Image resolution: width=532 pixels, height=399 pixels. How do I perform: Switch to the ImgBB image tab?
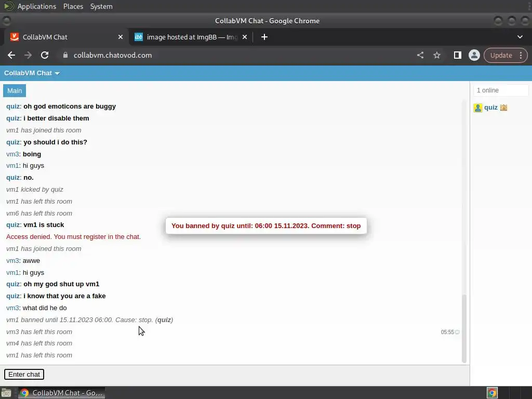192,37
